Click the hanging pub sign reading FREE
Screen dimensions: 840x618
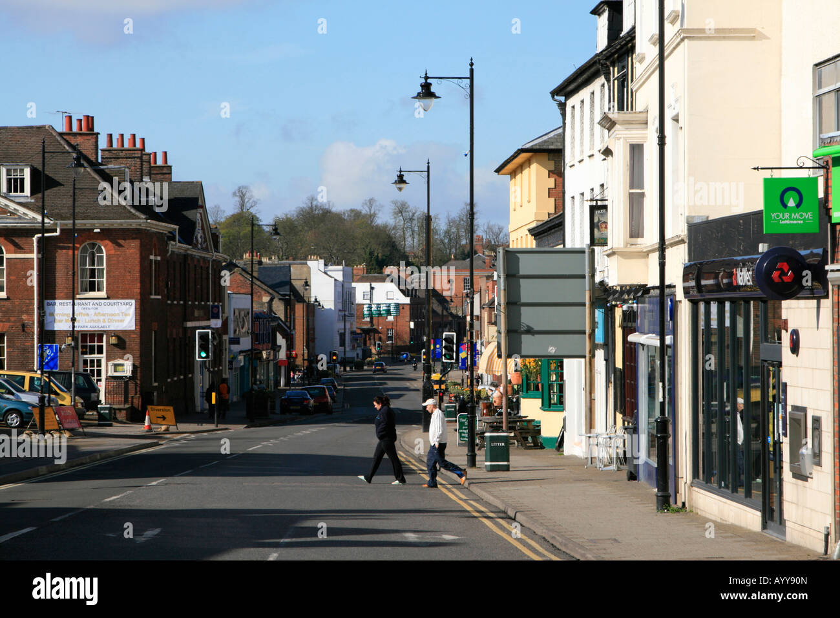[600, 224]
